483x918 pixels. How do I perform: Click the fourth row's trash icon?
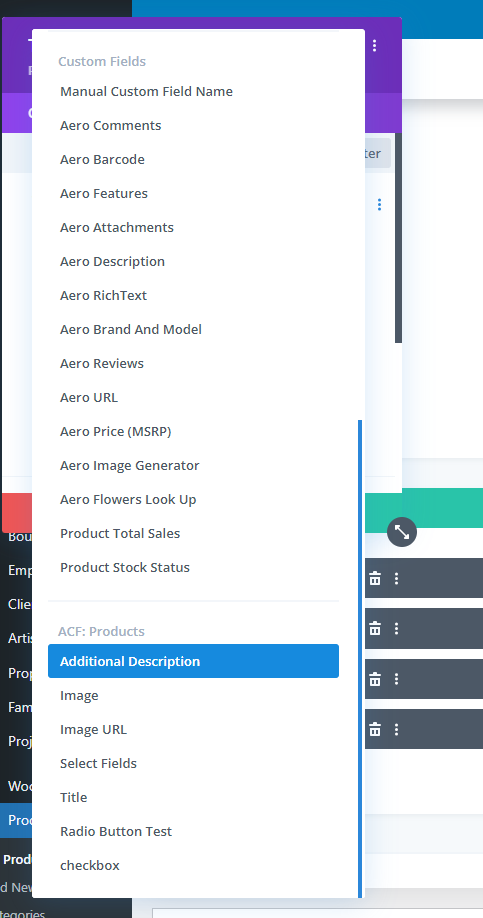375,729
